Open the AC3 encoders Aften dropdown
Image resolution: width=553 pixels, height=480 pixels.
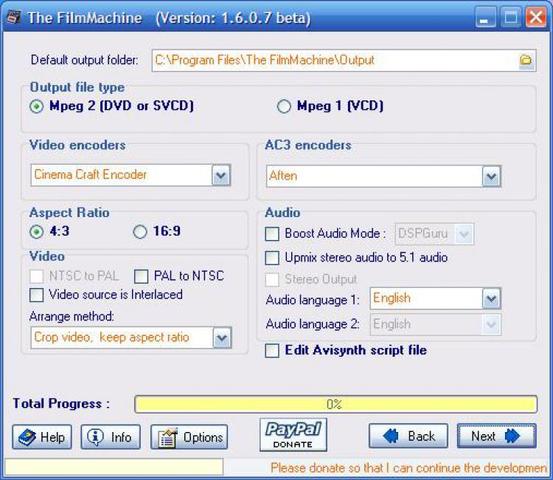tap(491, 176)
